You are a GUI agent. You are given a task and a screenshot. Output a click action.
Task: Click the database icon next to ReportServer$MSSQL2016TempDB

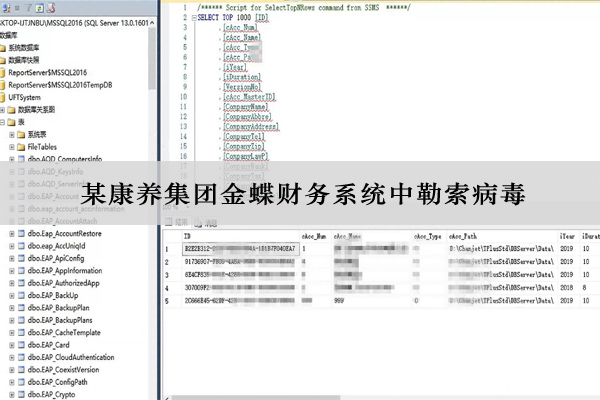click(x=3, y=85)
